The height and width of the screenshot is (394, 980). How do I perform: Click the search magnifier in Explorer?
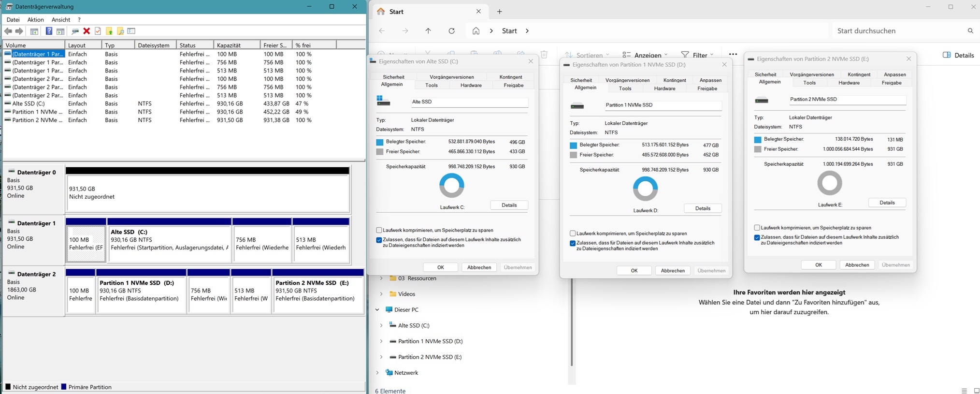point(970,31)
